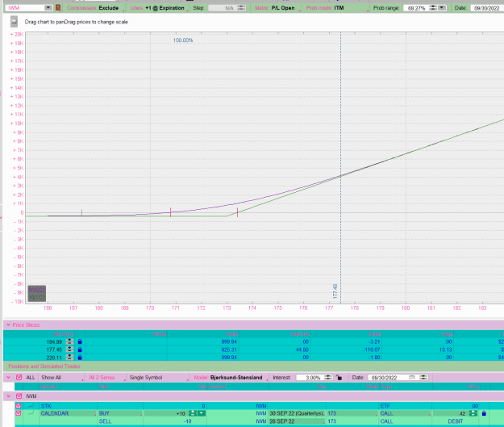
Task: Click the 44.80 gamma value
Action: click(302, 350)
